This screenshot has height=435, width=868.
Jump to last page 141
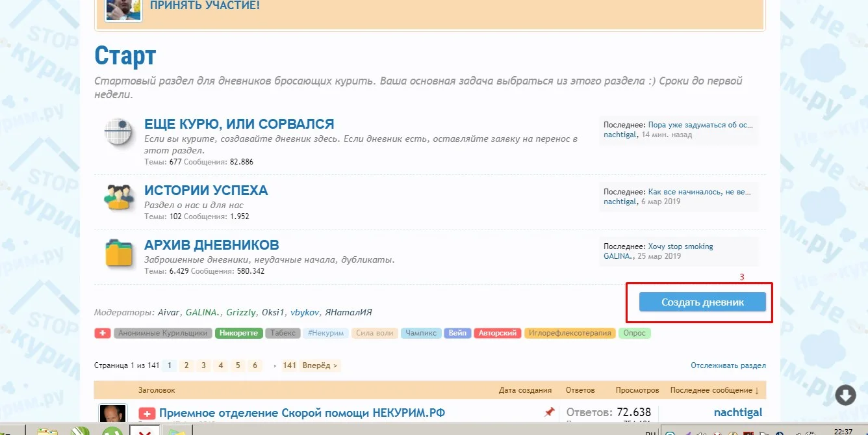coord(290,365)
